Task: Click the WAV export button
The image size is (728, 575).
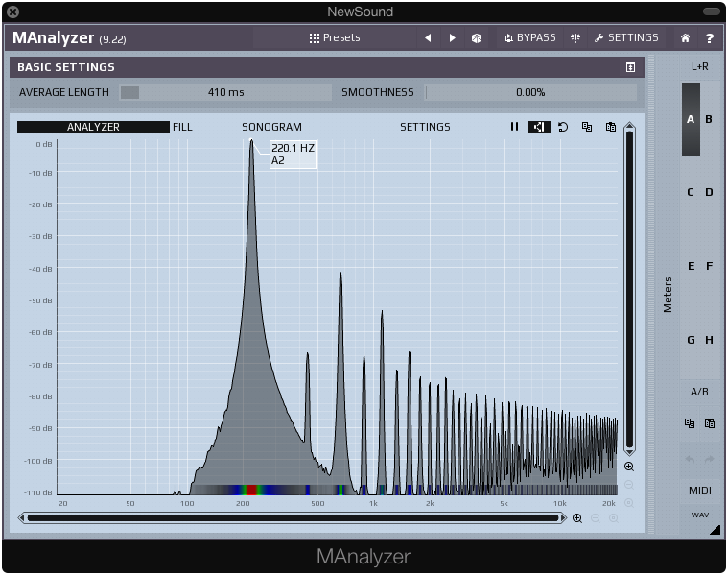Action: (x=699, y=515)
